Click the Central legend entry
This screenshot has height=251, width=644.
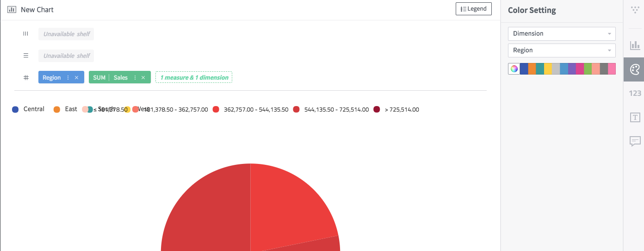pyautogui.click(x=28, y=109)
